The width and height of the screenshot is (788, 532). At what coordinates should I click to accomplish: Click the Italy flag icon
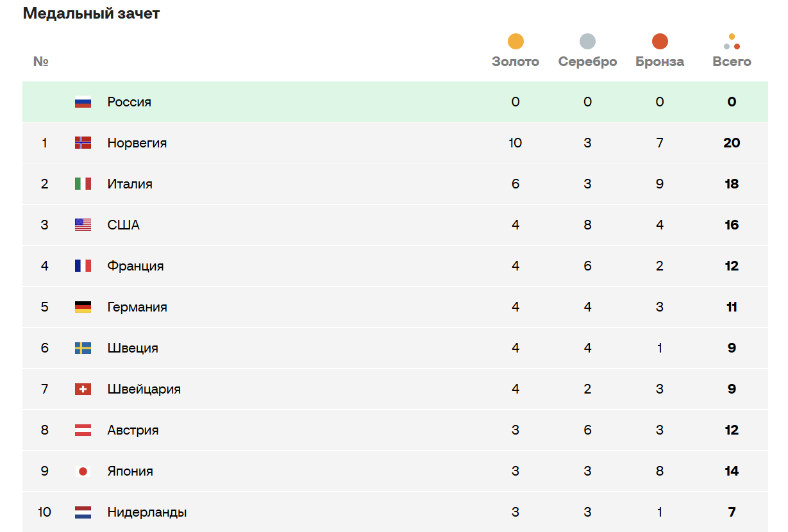pyautogui.click(x=83, y=184)
